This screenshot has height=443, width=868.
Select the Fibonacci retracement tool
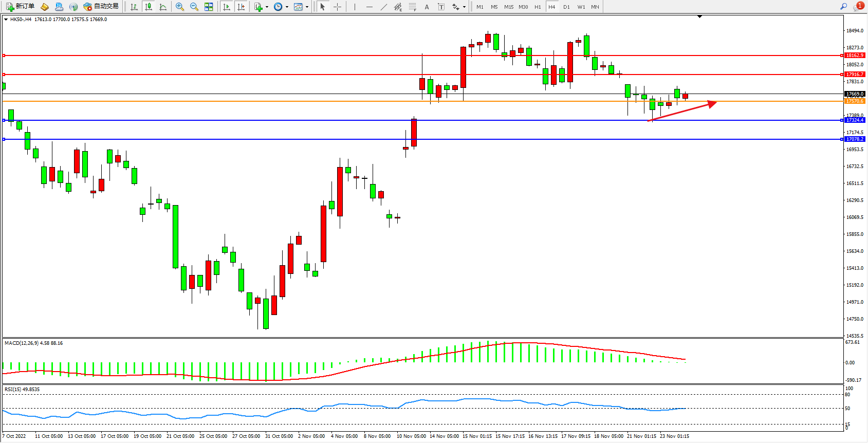tap(412, 7)
